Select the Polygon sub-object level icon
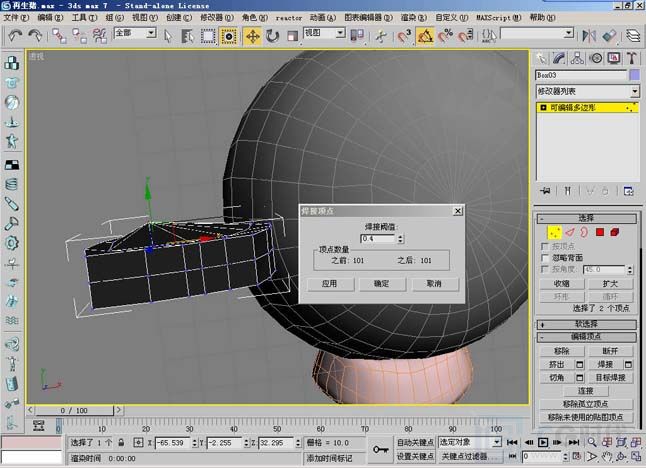The image size is (646, 468). (x=600, y=232)
